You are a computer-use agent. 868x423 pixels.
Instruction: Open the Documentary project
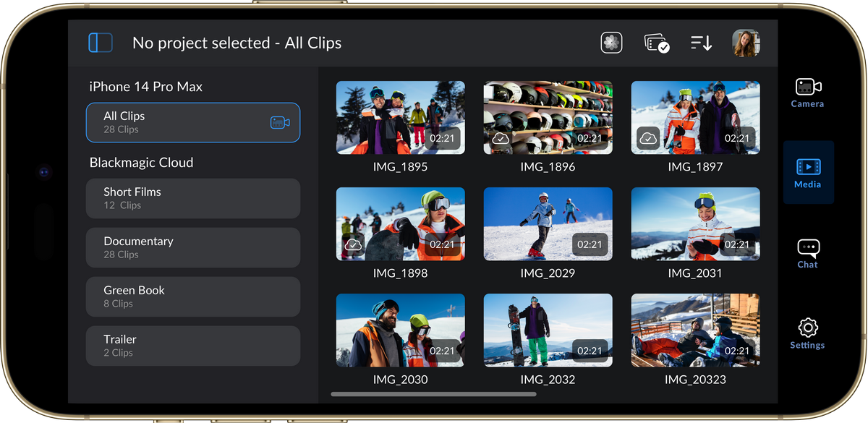pyautogui.click(x=192, y=247)
